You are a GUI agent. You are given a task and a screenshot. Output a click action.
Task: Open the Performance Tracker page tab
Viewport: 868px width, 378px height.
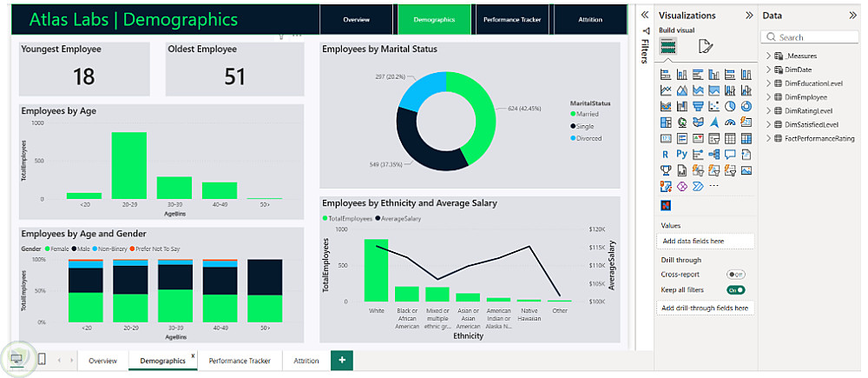pyautogui.click(x=240, y=361)
